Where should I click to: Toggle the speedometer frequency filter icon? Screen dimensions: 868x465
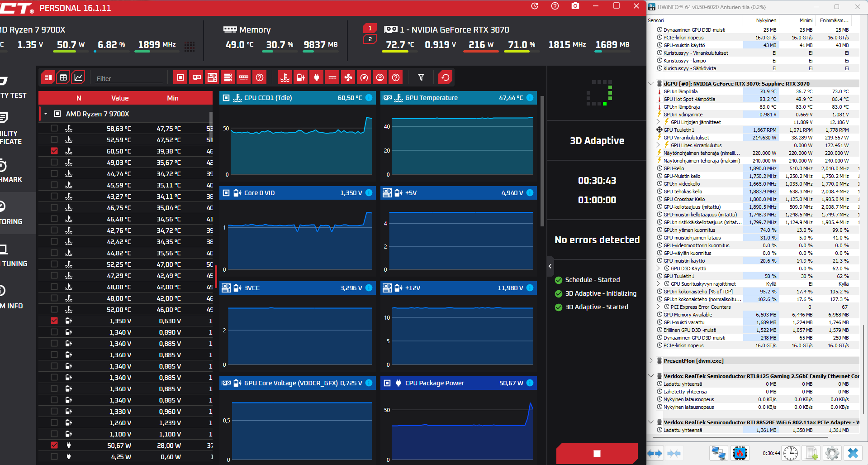point(364,77)
